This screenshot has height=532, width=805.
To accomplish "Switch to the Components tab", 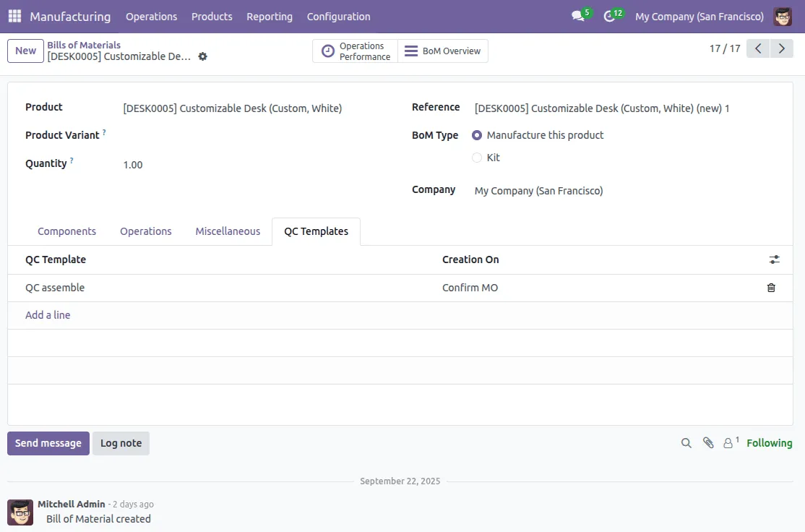I will tap(66, 231).
